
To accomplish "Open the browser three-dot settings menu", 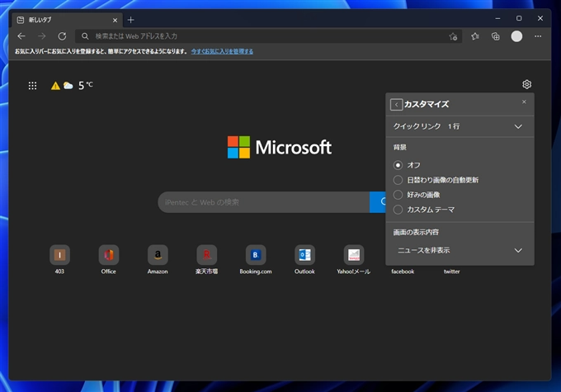I will click(538, 36).
